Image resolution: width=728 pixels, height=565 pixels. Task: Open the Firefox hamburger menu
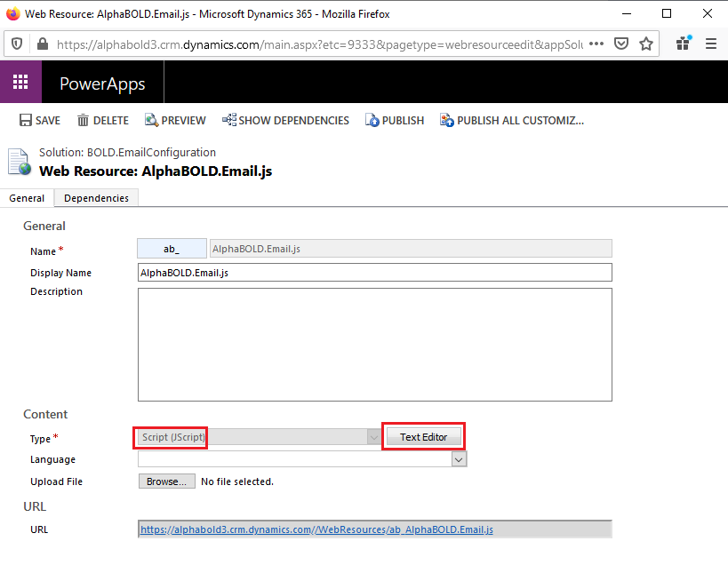711,44
